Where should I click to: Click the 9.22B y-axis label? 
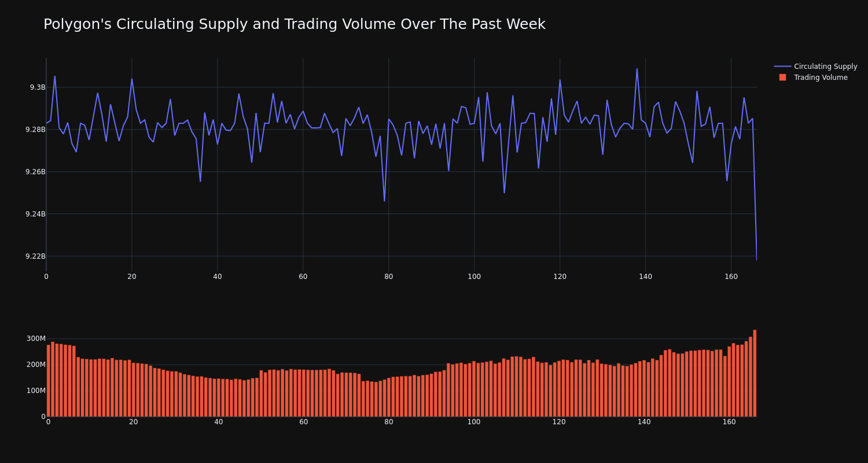35,256
